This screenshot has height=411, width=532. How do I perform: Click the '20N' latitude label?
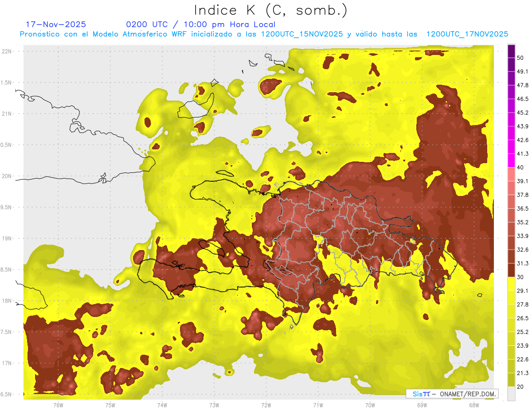(7, 176)
